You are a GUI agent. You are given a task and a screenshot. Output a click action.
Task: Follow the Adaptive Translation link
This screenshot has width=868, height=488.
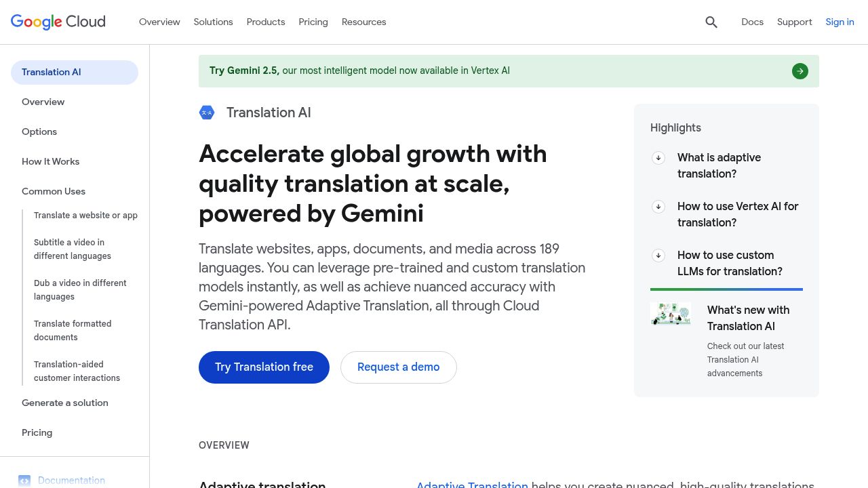(472, 485)
